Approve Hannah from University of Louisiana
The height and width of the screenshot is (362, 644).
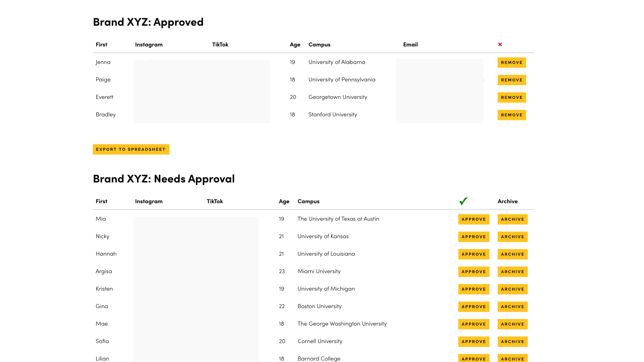click(474, 254)
